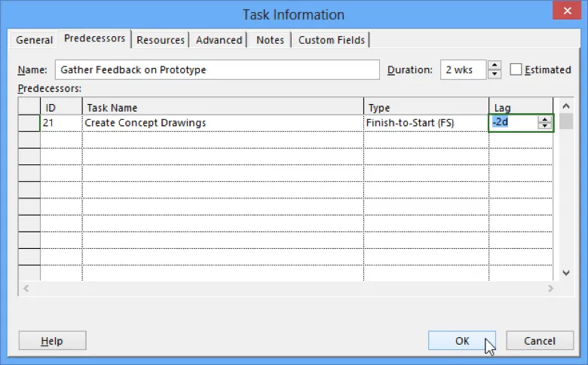The height and width of the screenshot is (365, 588).
Task: Select the Finish-to-Start (FS) type cell
Action: tap(426, 123)
